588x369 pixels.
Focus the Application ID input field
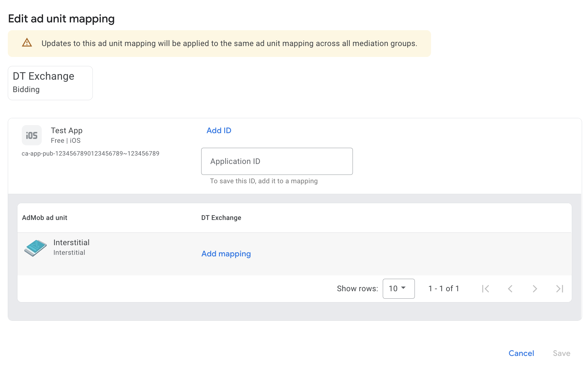(x=277, y=161)
